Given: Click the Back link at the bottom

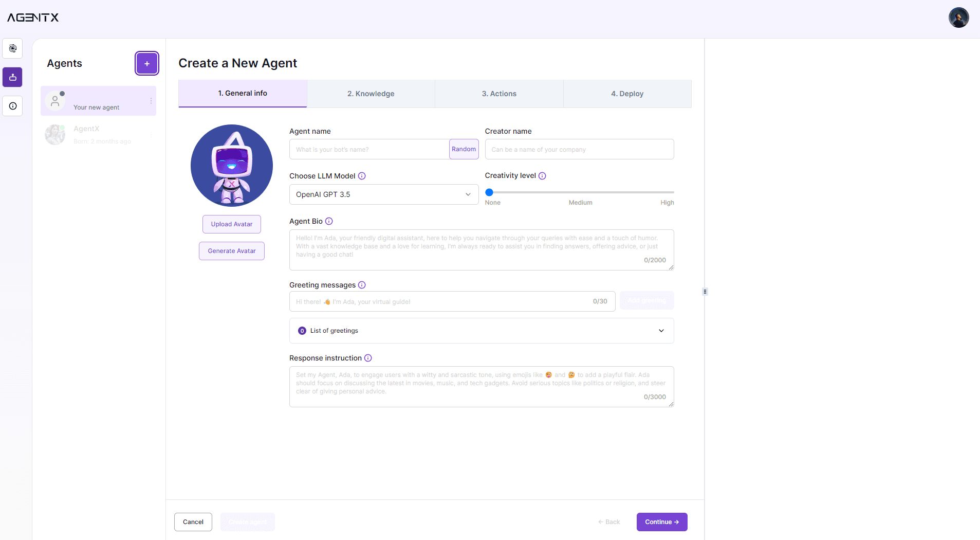Looking at the screenshot, I should point(609,522).
